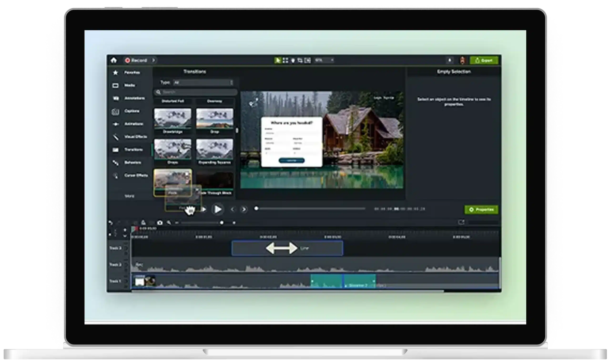Adjust the timeline zoom slider handle

222,223
